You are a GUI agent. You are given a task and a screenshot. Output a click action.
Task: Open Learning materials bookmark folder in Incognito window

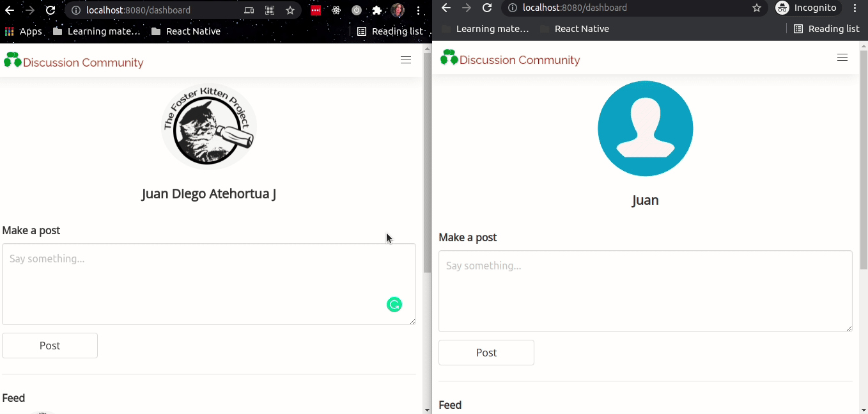tap(485, 29)
